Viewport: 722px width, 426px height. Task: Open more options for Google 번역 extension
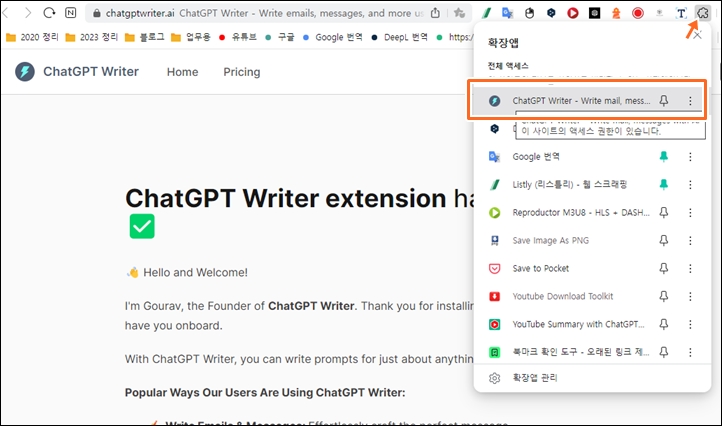[x=690, y=157]
